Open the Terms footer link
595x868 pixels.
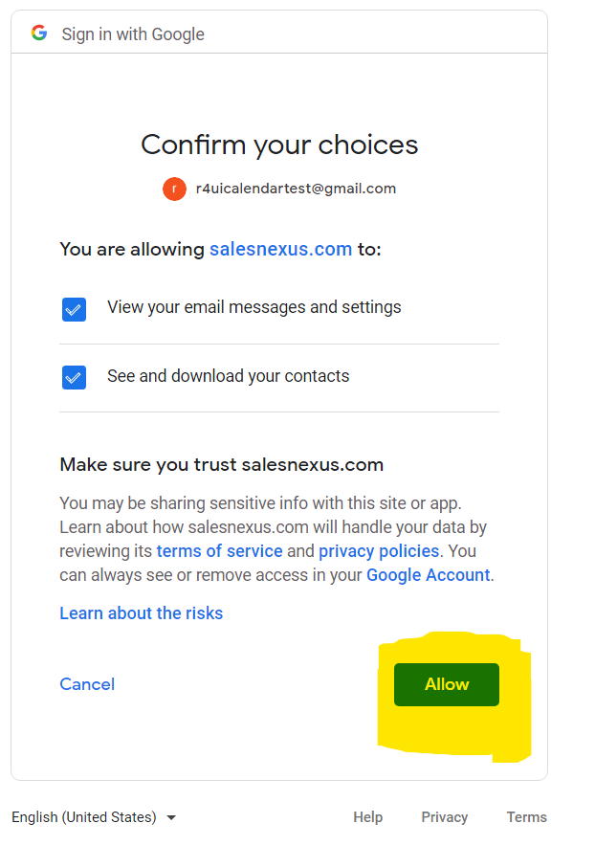pyautogui.click(x=526, y=817)
